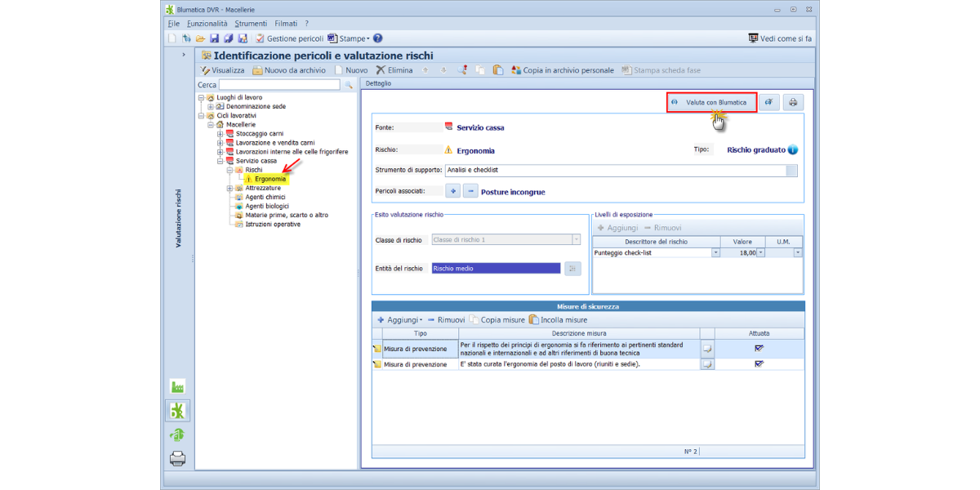The height and width of the screenshot is (490, 980).
Task: Click the Valuta con Blumatica button
Action: click(x=710, y=102)
